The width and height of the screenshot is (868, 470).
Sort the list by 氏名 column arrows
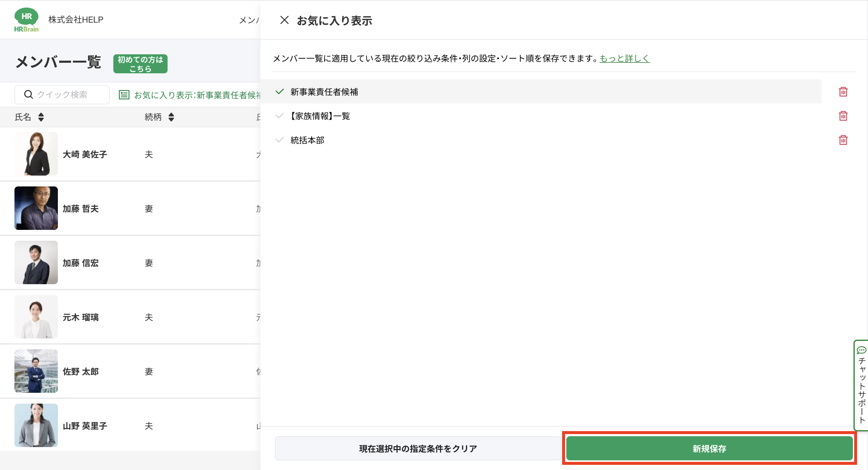(41, 117)
